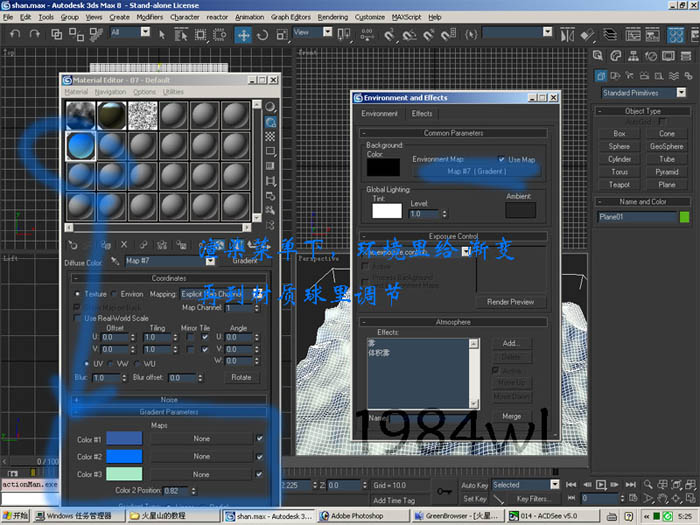Open the Layer Manager icon

tap(610, 35)
